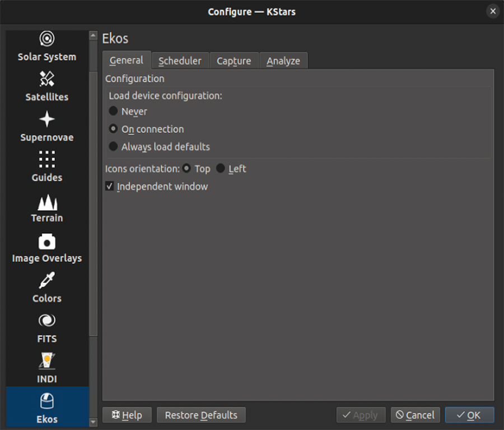Open the Ekos settings page

(46, 409)
